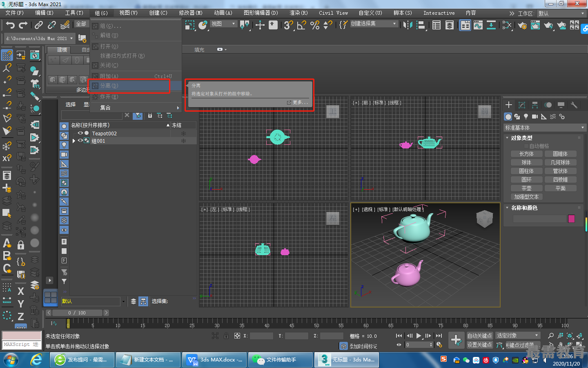Click the Undo arrow icon

(x=10, y=25)
